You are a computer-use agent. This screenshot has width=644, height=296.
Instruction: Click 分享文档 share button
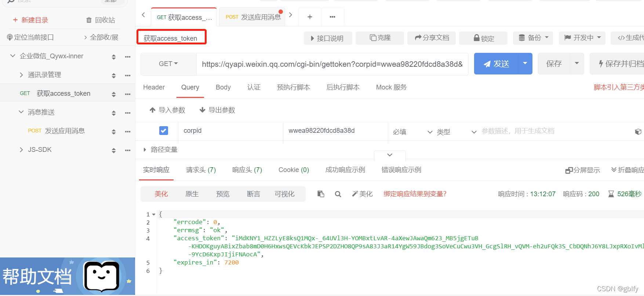click(x=432, y=38)
